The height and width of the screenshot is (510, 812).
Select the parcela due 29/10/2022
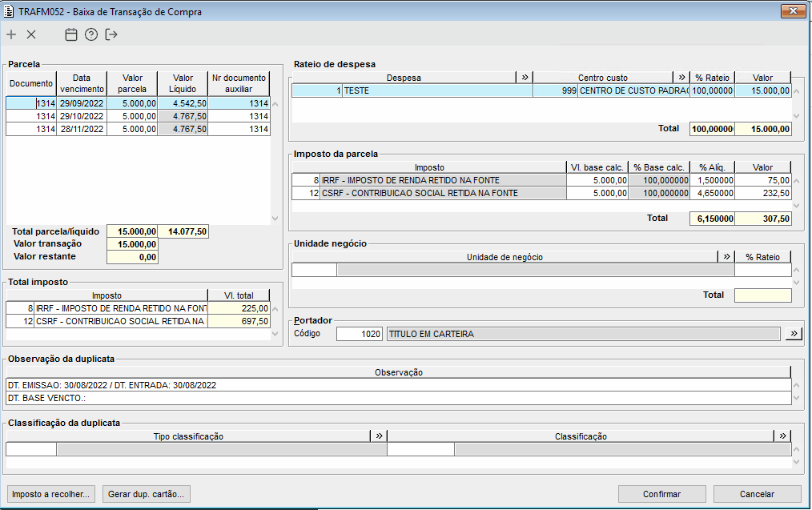pos(80,116)
